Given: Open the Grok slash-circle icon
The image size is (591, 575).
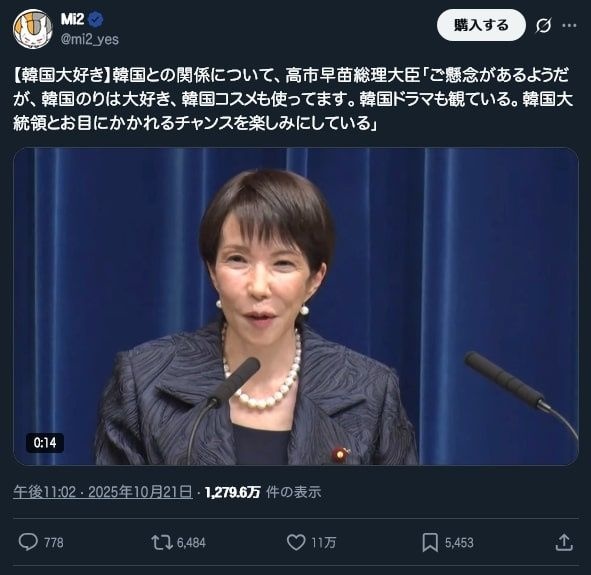Looking at the screenshot, I should point(544,26).
